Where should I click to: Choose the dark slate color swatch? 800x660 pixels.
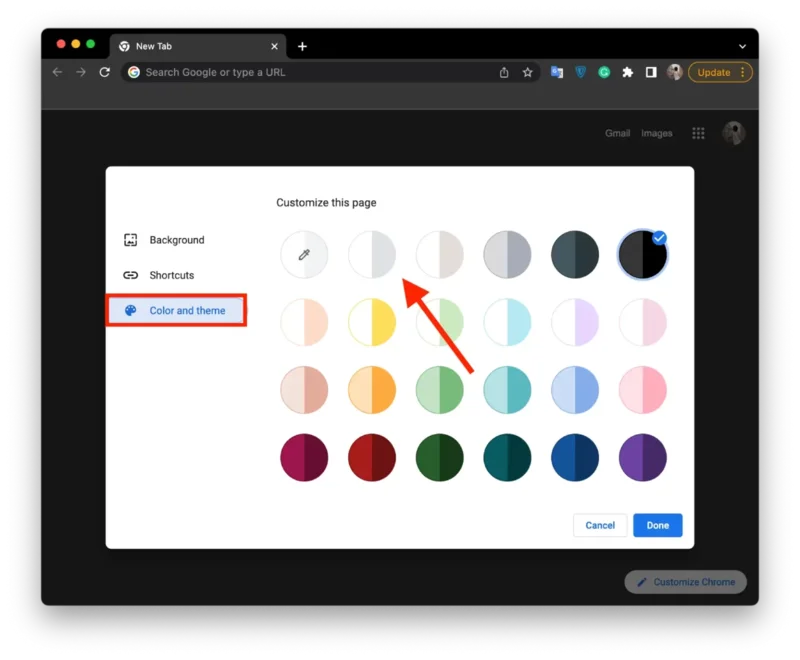(x=575, y=255)
